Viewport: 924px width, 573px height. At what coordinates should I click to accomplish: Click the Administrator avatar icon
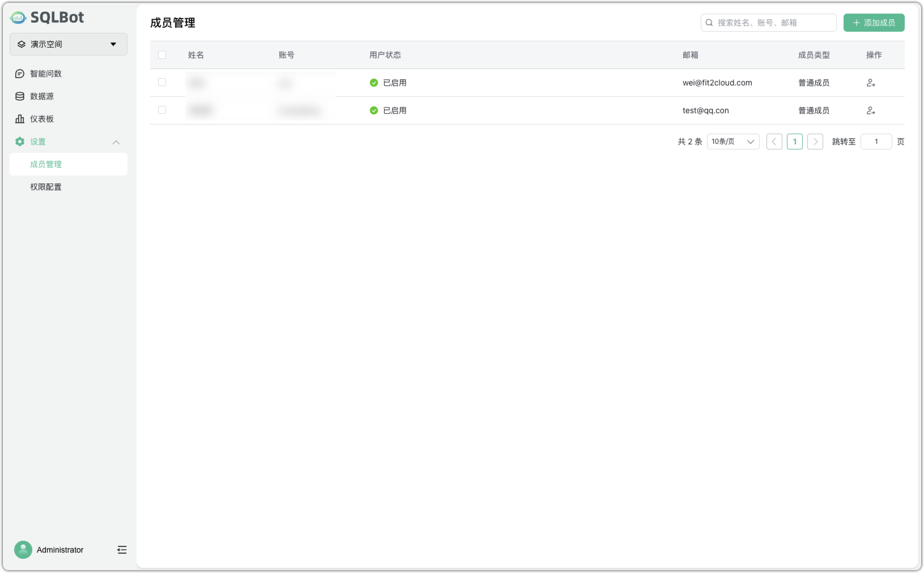click(x=23, y=549)
